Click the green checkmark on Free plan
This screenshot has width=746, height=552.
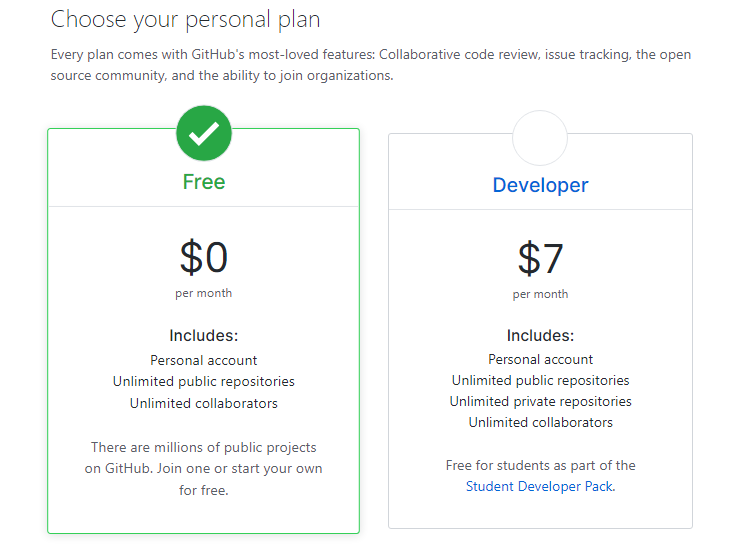(204, 133)
